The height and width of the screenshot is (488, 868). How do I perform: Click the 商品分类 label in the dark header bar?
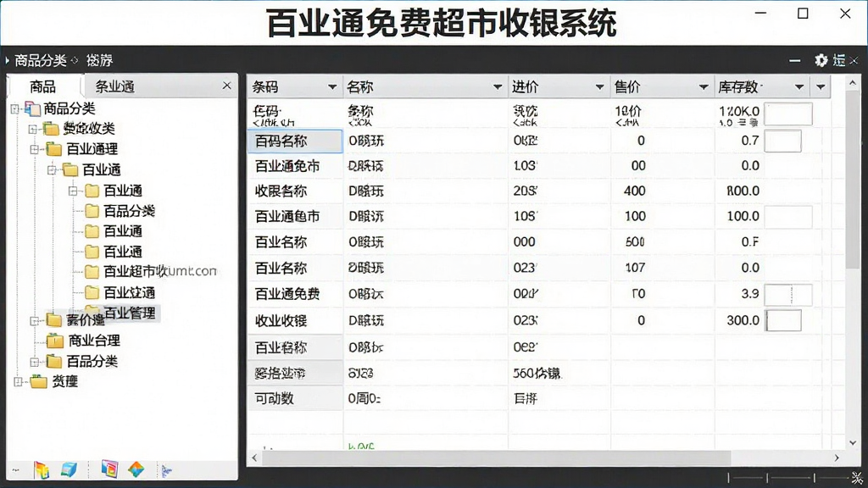[x=41, y=60]
